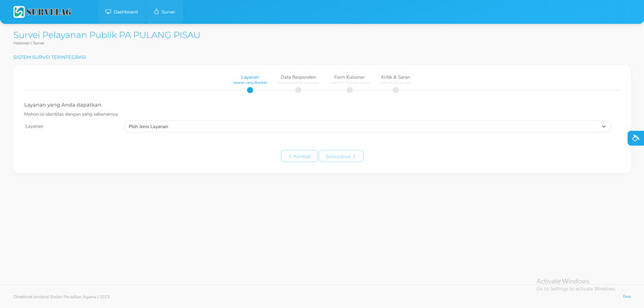The image size is (644, 308).
Task: Open the accessibility widget icon
Action: click(635, 138)
